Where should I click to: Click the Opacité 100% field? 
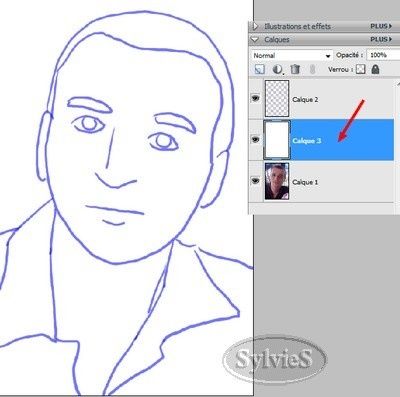383,55
